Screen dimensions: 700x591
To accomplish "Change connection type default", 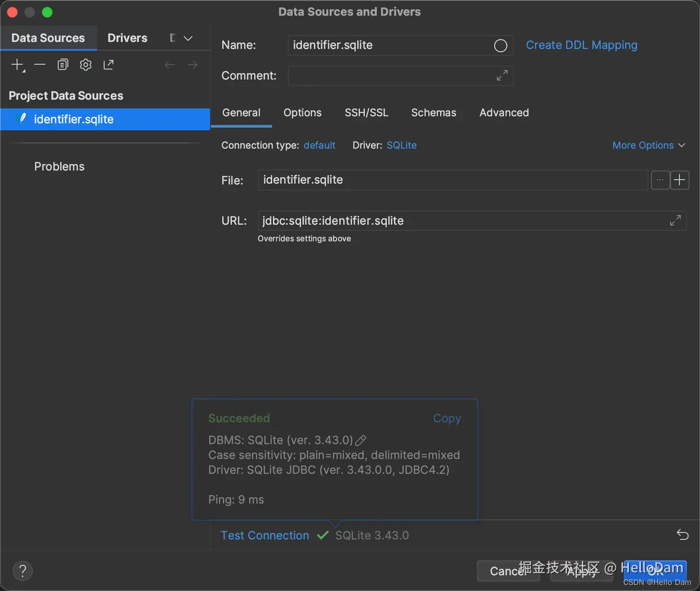I will click(319, 145).
